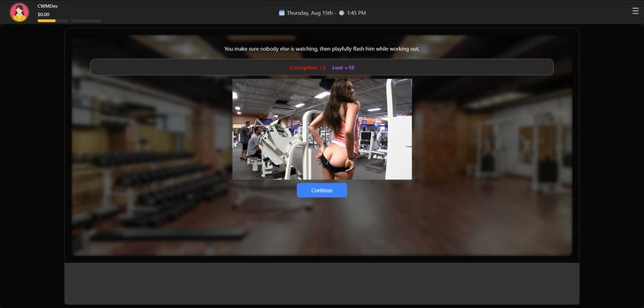The height and width of the screenshot is (308, 644).
Task: Click the clock icon beside the time
Action: (341, 13)
